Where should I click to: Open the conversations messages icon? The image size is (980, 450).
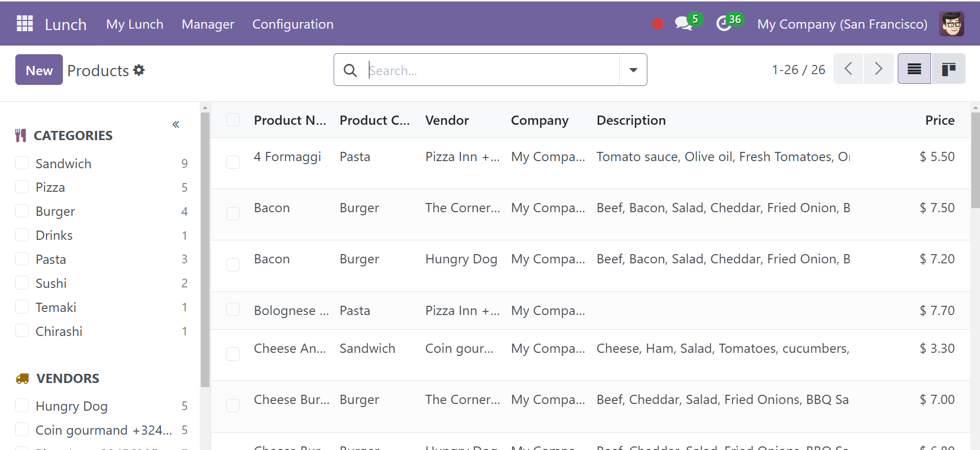tap(684, 24)
